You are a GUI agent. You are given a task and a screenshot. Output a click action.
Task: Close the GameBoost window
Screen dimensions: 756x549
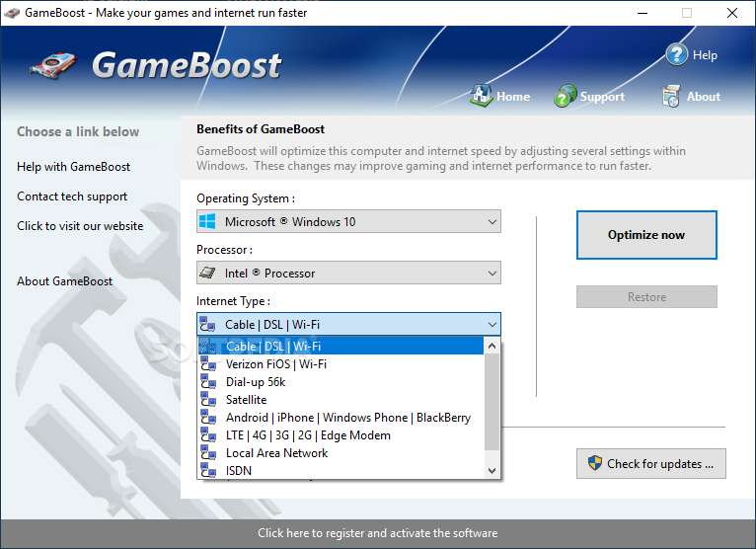[x=732, y=13]
